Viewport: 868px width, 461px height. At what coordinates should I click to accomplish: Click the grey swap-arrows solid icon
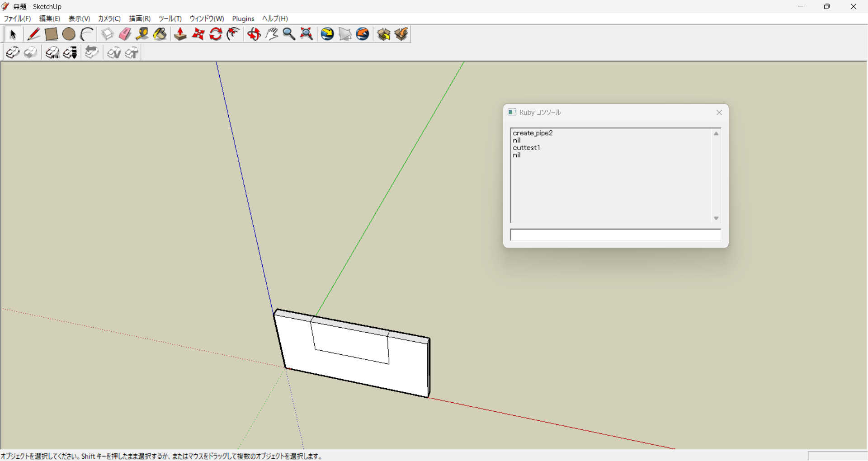[x=92, y=53]
